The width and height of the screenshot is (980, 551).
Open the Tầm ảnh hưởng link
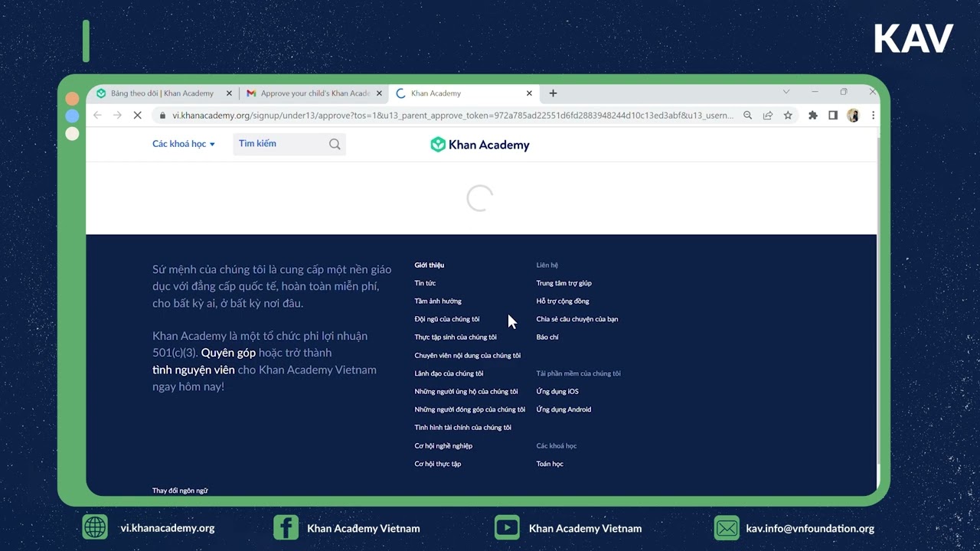click(x=438, y=302)
